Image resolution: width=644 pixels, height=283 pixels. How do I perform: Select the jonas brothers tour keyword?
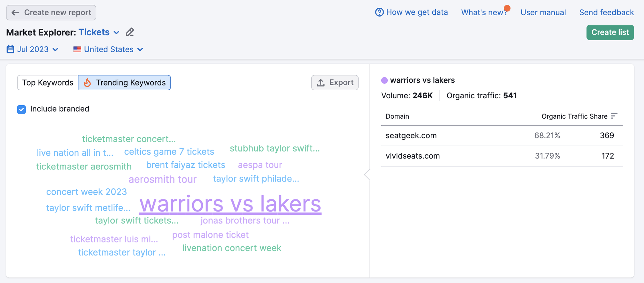pyautogui.click(x=245, y=220)
